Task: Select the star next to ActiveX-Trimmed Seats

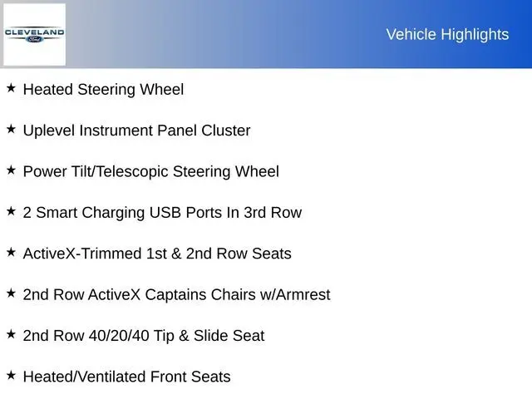Action: [x=11, y=252]
